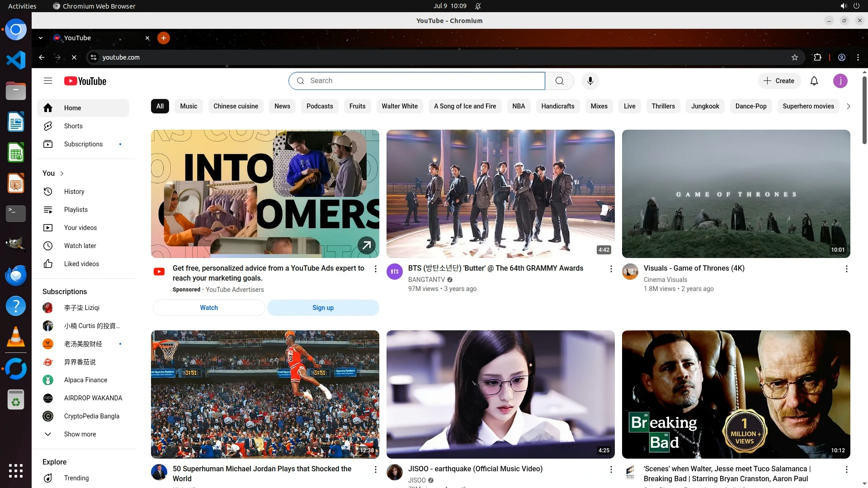Open the Game of Thrones video thumbnail

(736, 194)
